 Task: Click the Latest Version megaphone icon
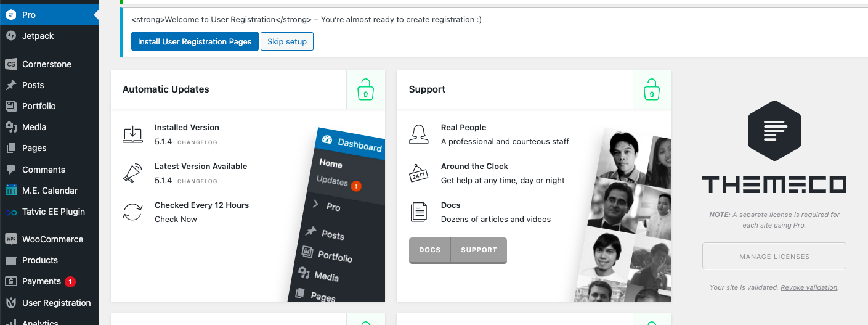(132, 173)
